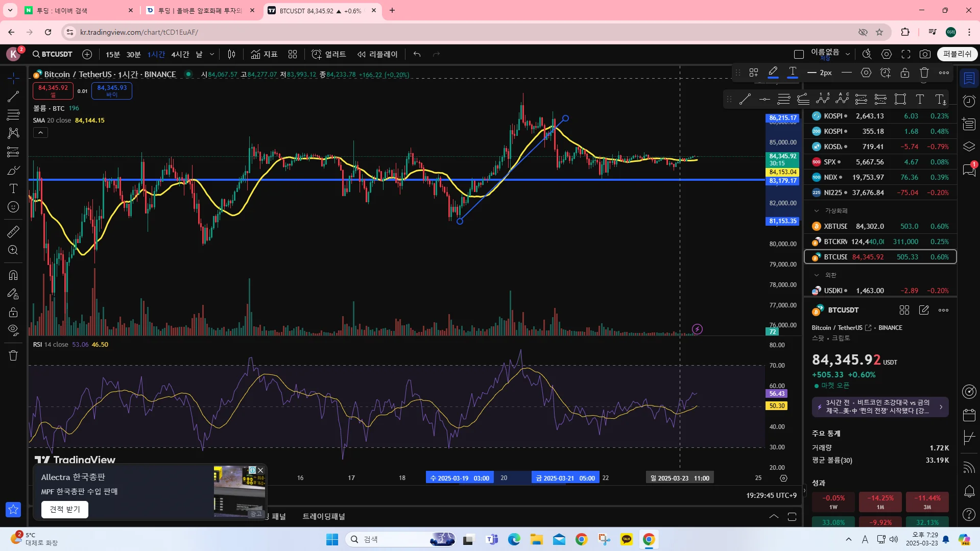
Task: Delete the selected drawing with trash icon
Action: coord(924,73)
